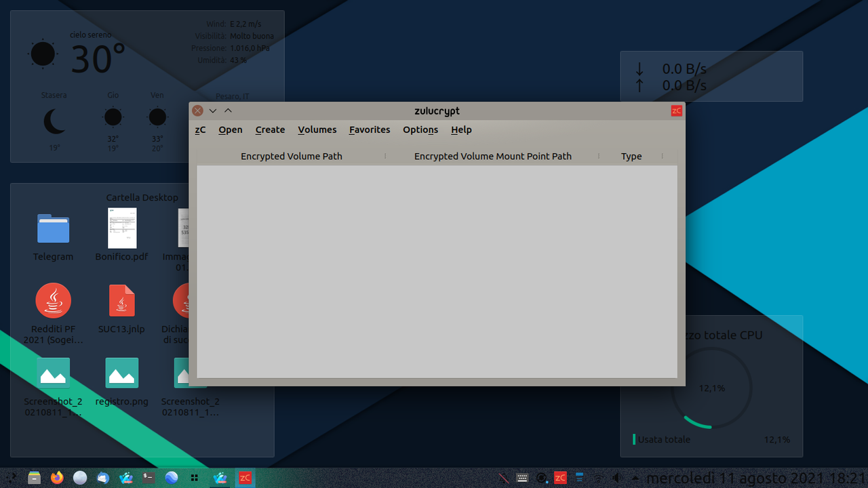Open the zC menu in zulucrypt
The width and height of the screenshot is (868, 488).
(x=200, y=129)
